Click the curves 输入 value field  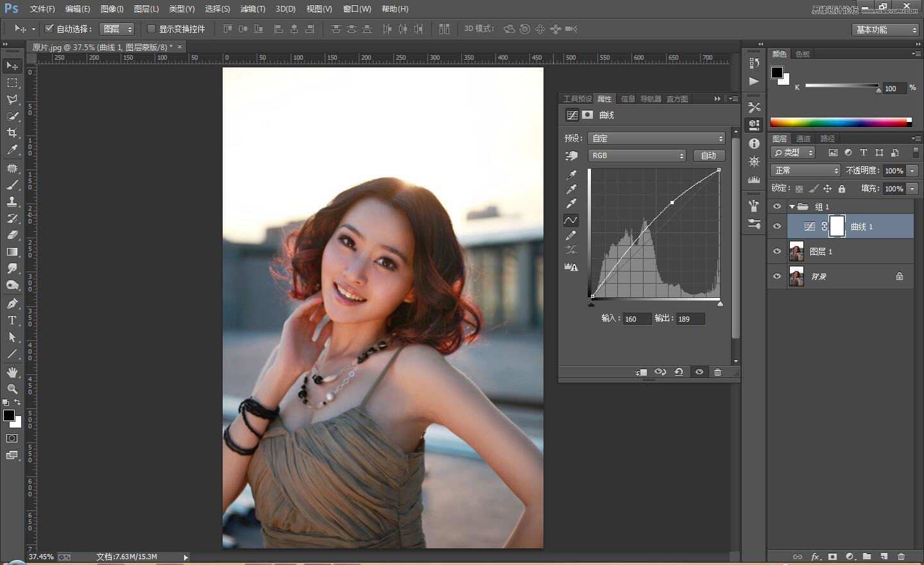pos(637,319)
